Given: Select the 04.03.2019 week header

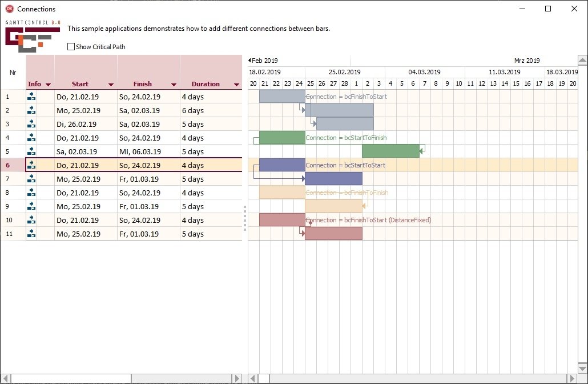Looking at the screenshot, I should coord(425,71).
